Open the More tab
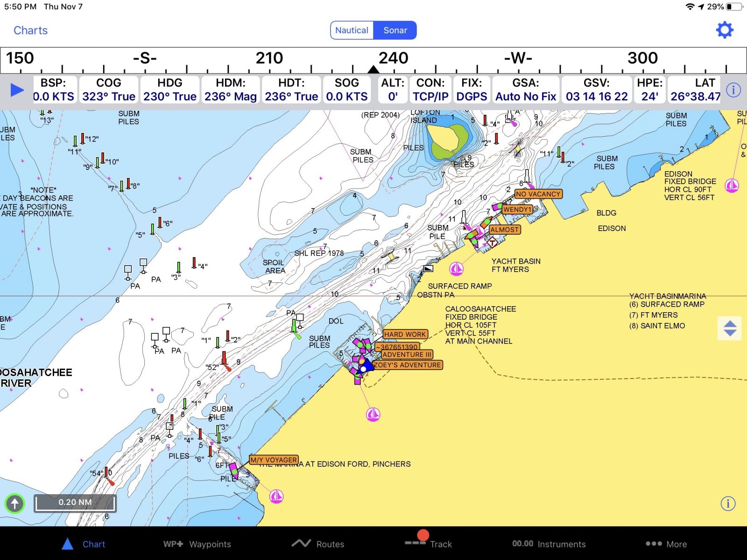Viewport: 747px width, 560px height. click(666, 544)
